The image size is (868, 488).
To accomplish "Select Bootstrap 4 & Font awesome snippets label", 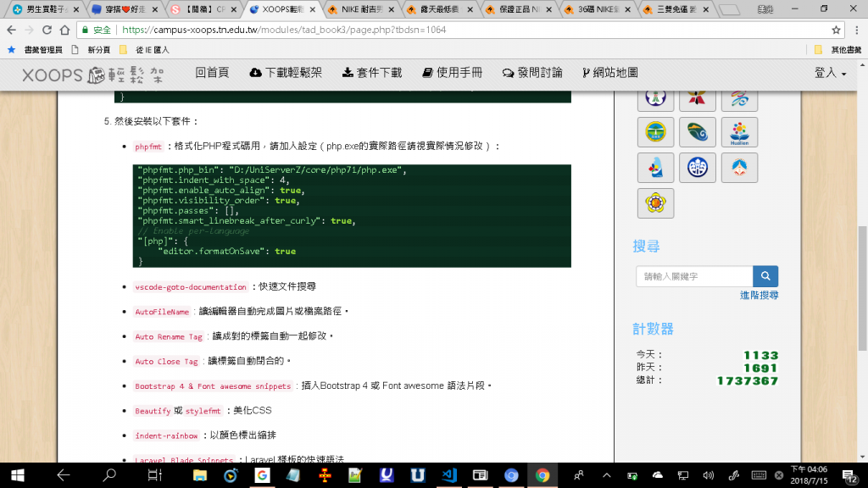I will pos(213,386).
